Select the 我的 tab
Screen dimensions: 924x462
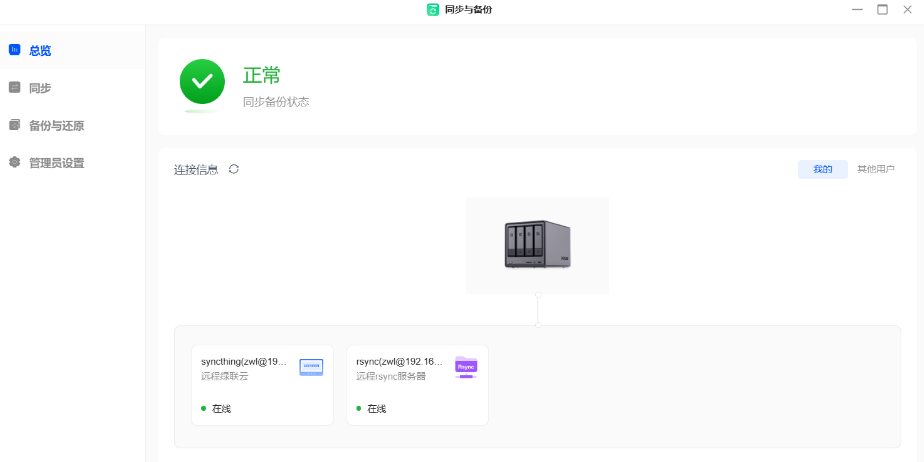click(822, 169)
